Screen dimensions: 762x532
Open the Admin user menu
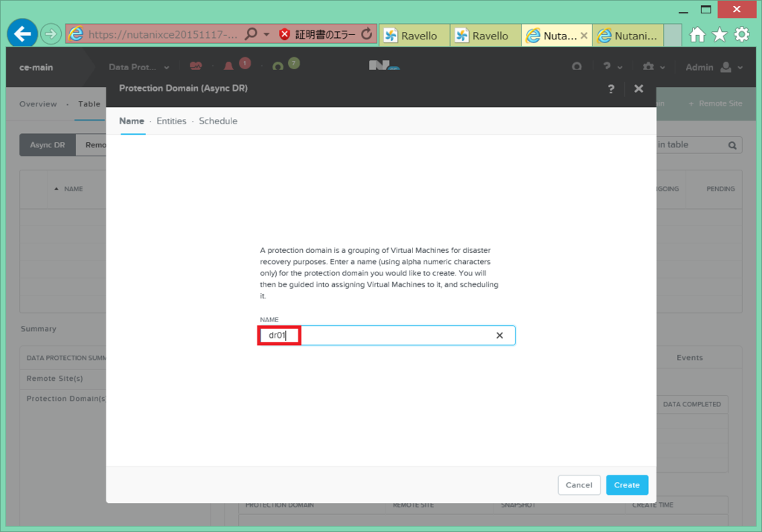tap(714, 67)
